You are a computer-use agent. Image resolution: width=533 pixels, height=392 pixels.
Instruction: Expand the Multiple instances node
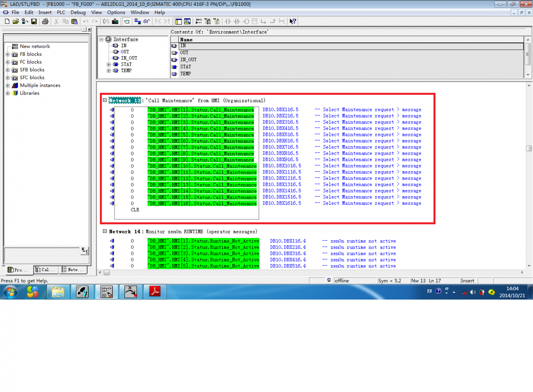7,85
